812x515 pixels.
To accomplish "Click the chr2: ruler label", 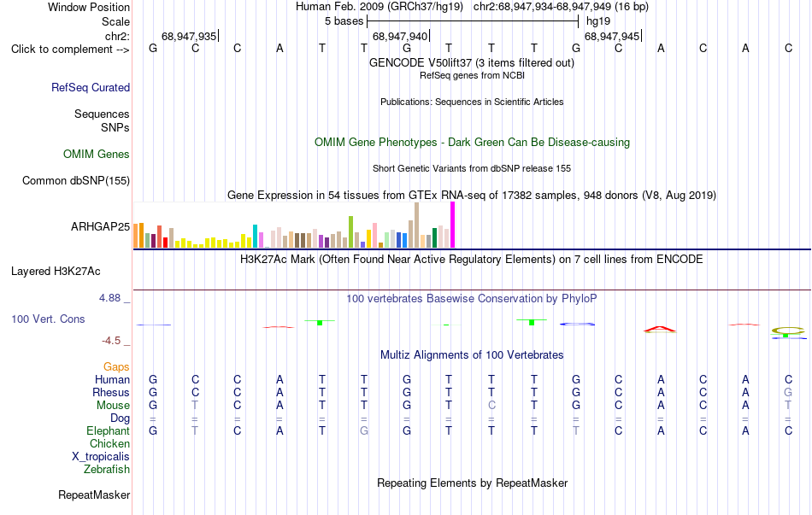I will coord(118,36).
